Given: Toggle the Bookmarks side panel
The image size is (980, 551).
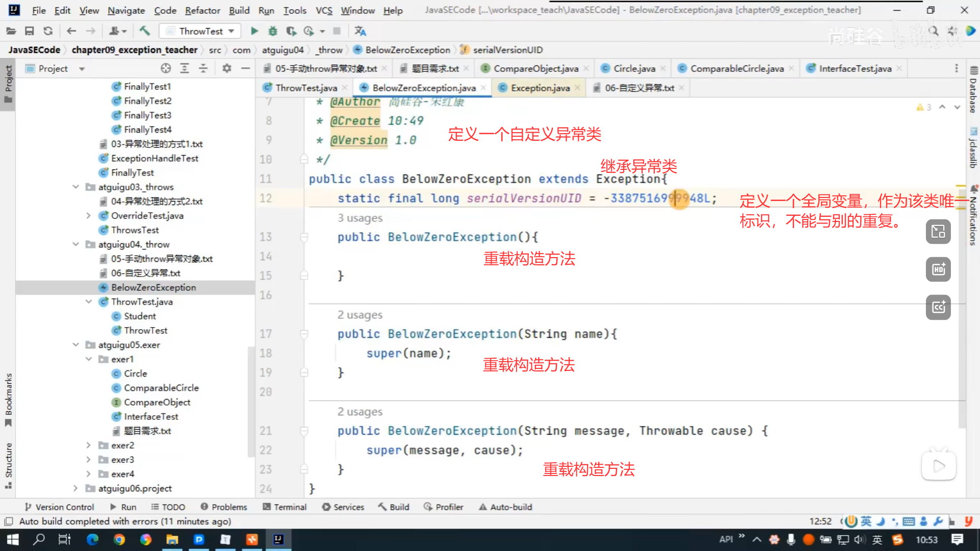Looking at the screenshot, I should coord(8,400).
